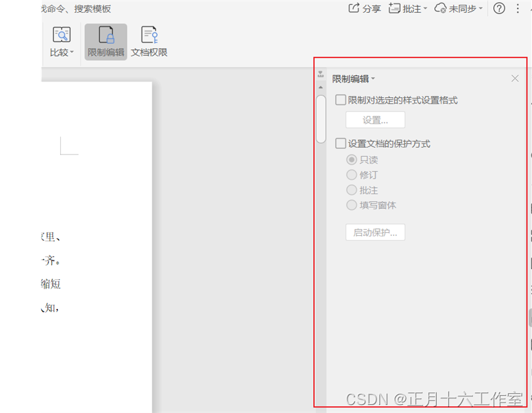Image resolution: width=532 pixels, height=413 pixels.
Task: Click the 设置... button
Action: tap(375, 120)
